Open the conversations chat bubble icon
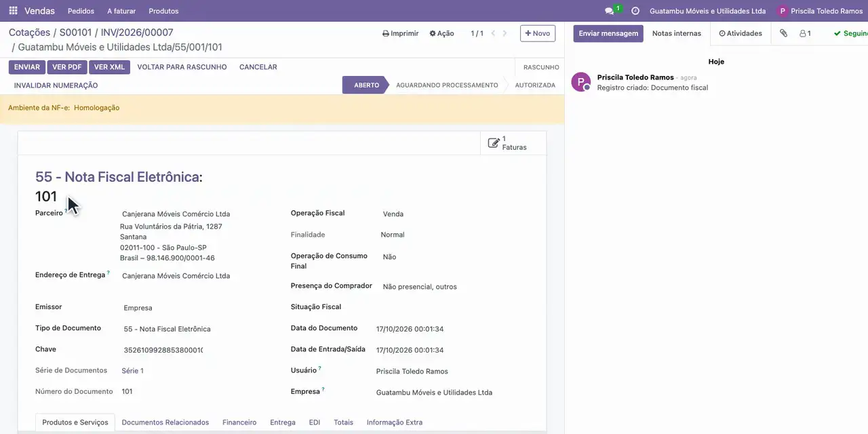 point(609,11)
